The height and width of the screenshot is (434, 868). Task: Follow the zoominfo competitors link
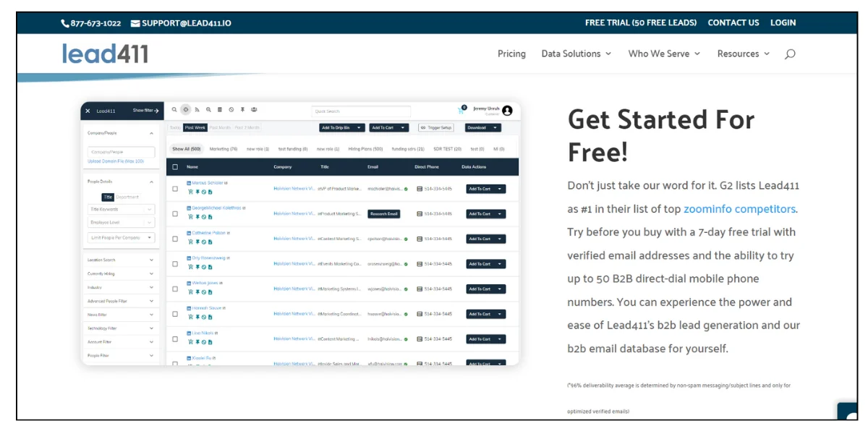click(739, 209)
